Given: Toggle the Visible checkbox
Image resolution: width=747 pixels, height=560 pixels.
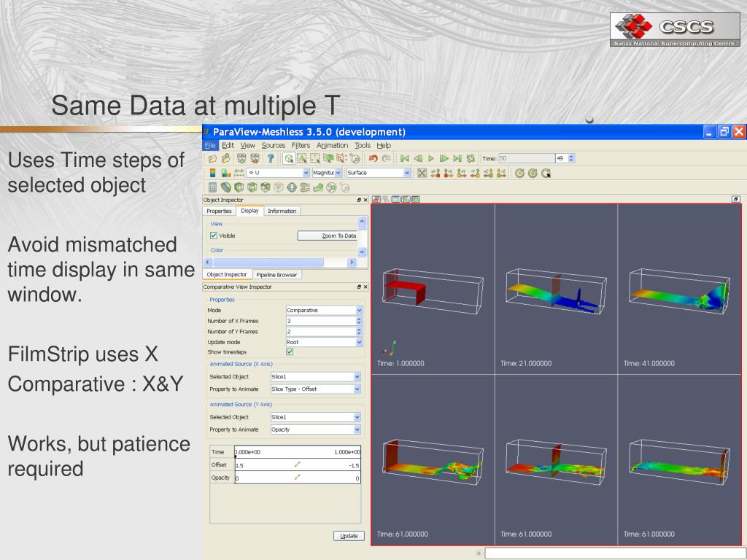Looking at the screenshot, I should 214,236.
